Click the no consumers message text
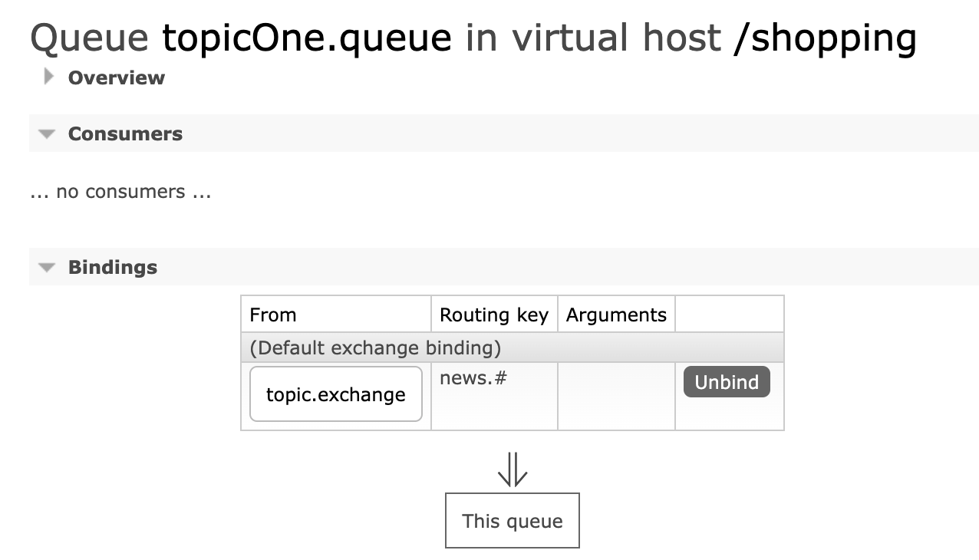Viewport: 979px width, 560px height. 120,192
